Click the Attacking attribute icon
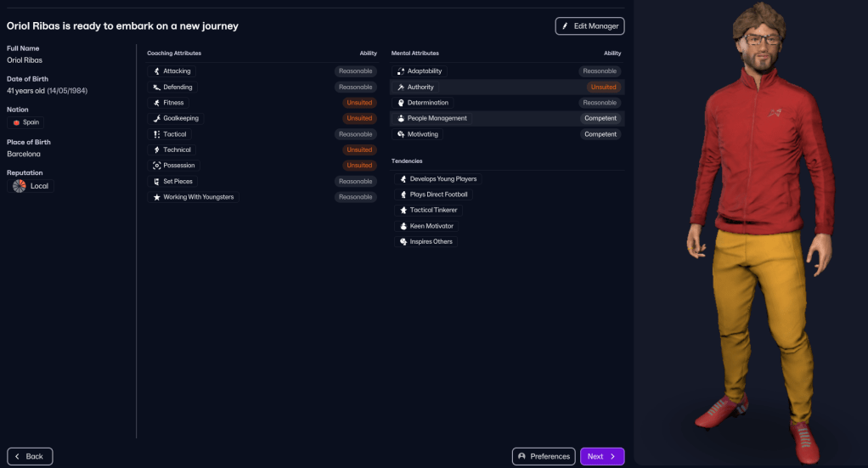 pyautogui.click(x=156, y=71)
